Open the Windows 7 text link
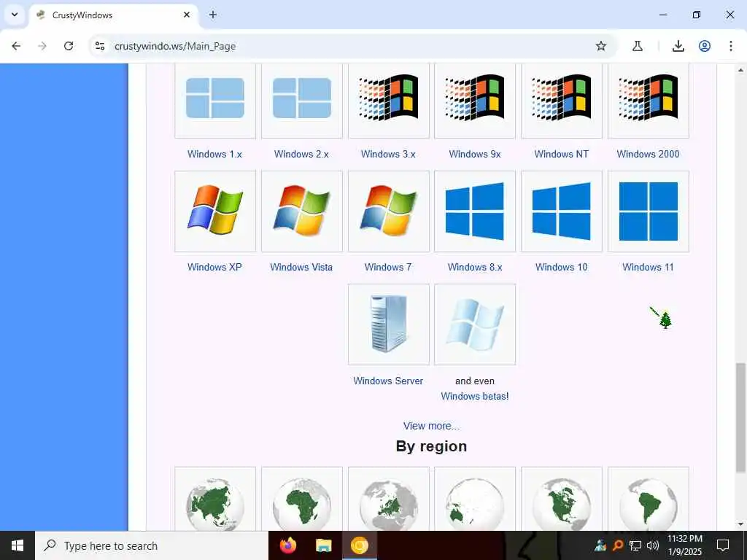This screenshot has height=560, width=747. click(388, 267)
